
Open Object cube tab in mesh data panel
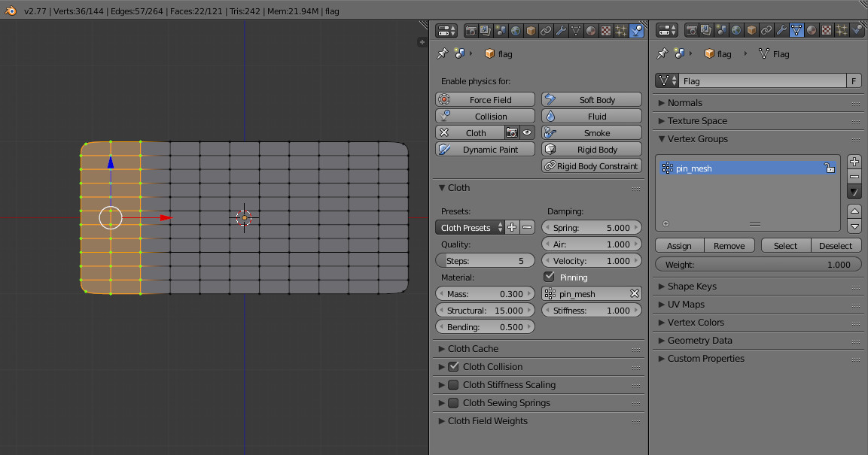751,31
